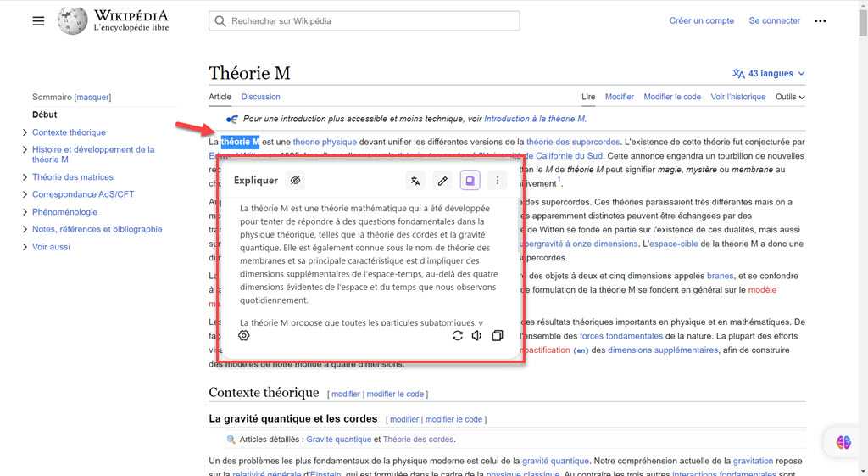
Task: Open the Outils dropdown
Action: click(790, 97)
